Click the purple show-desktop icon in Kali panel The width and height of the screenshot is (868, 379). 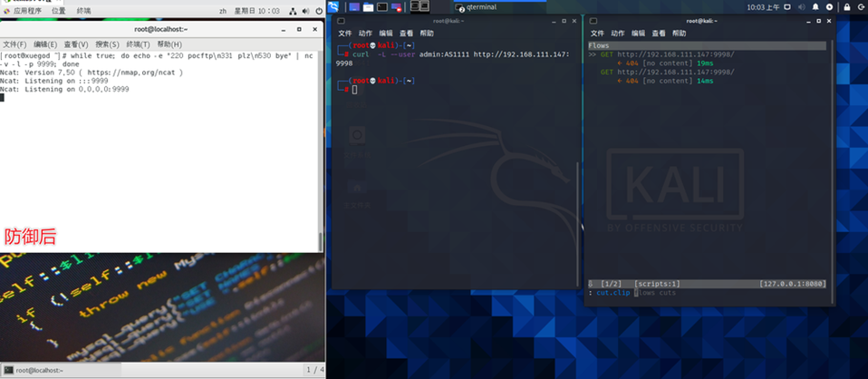353,7
